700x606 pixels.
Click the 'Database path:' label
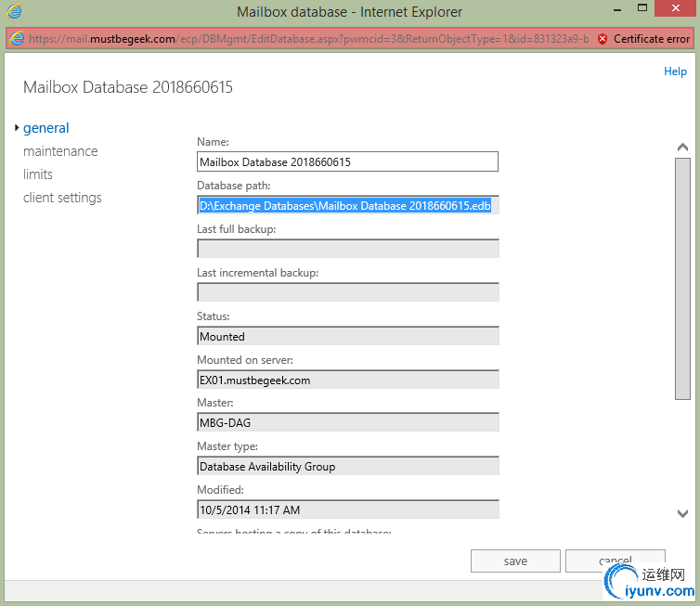[233, 186]
